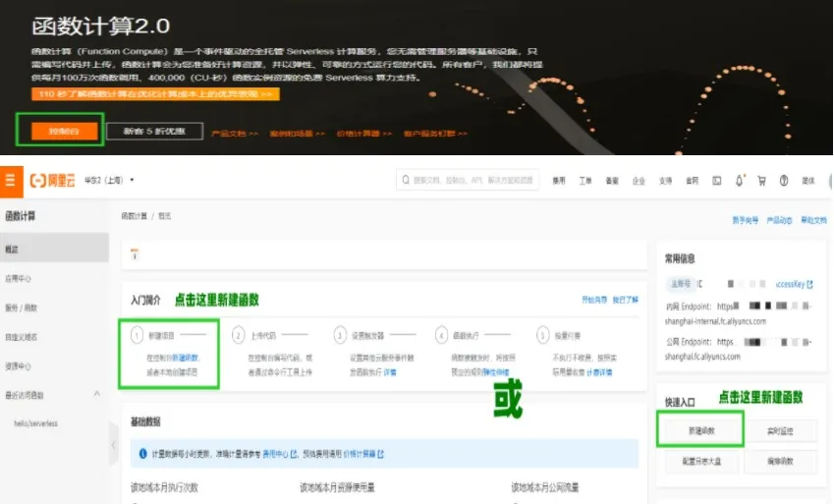Click the 开始向导 link
The height and width of the screenshot is (504, 834).
pyautogui.click(x=594, y=300)
